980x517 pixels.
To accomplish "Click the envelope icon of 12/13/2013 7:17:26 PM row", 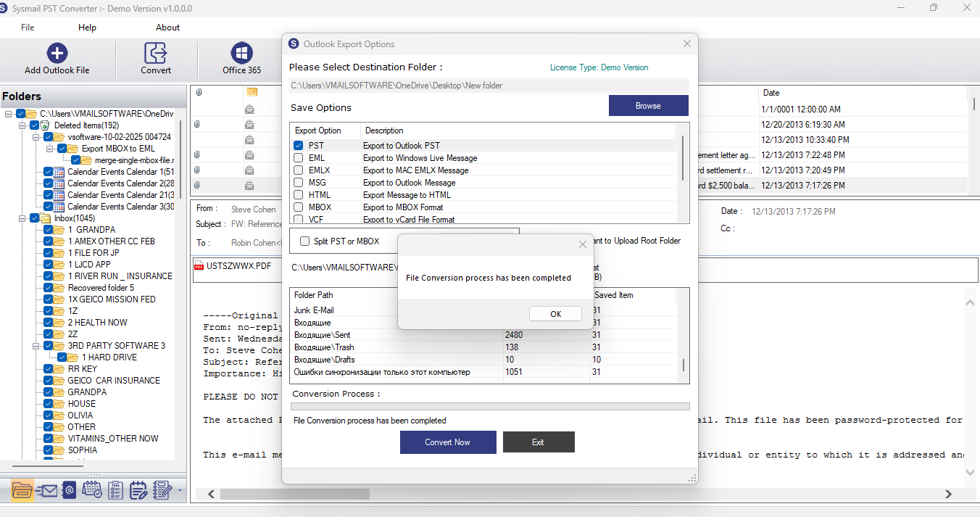I will pyautogui.click(x=249, y=186).
